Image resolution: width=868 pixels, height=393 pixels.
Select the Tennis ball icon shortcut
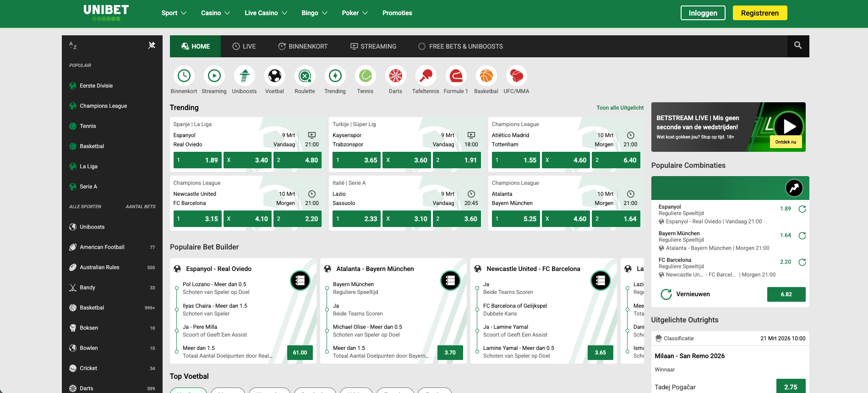[x=365, y=76]
